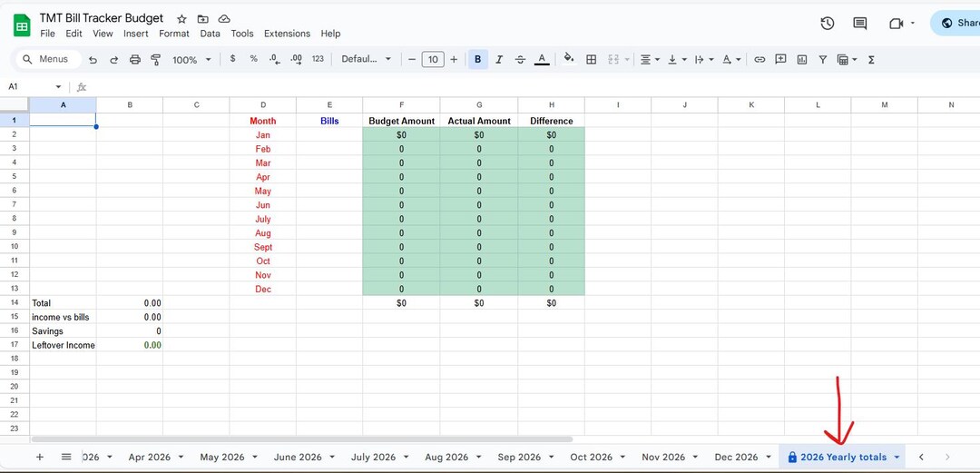Open the Tools menu
The height and width of the screenshot is (473, 980).
(242, 34)
